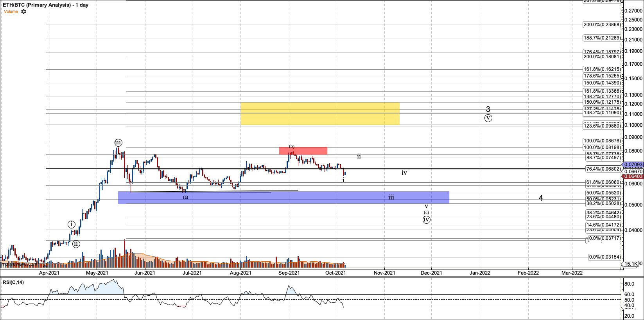The image size is (644, 320).
Task: Select Fibonacci label 200.0%(0.18081)
Action: (x=602, y=57)
